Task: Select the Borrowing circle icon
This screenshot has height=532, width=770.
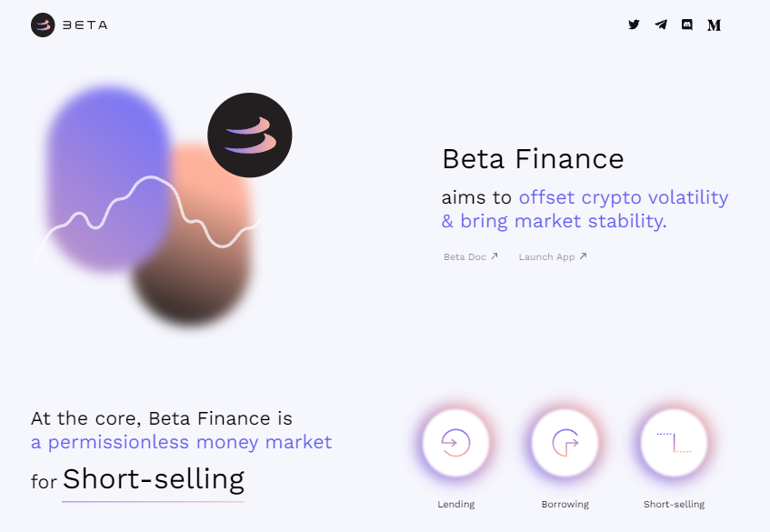Action: point(565,443)
